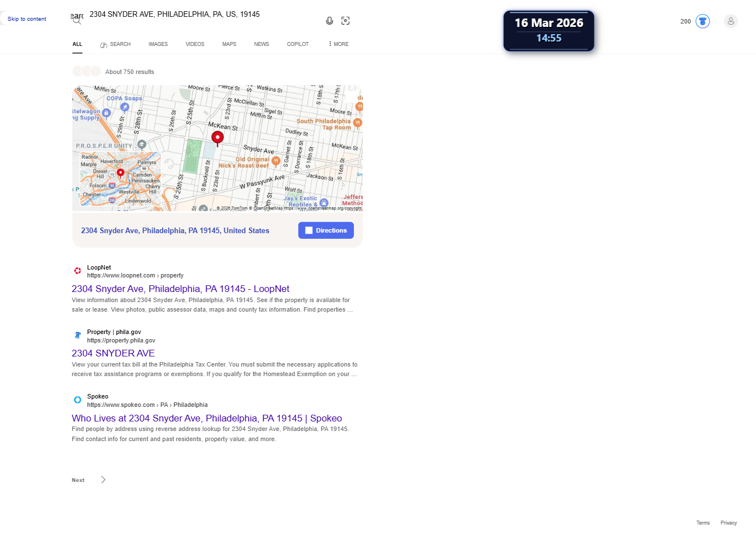756x533 pixels.
Task: Click the https://property.phila.gov URL text
Action: pos(121,341)
